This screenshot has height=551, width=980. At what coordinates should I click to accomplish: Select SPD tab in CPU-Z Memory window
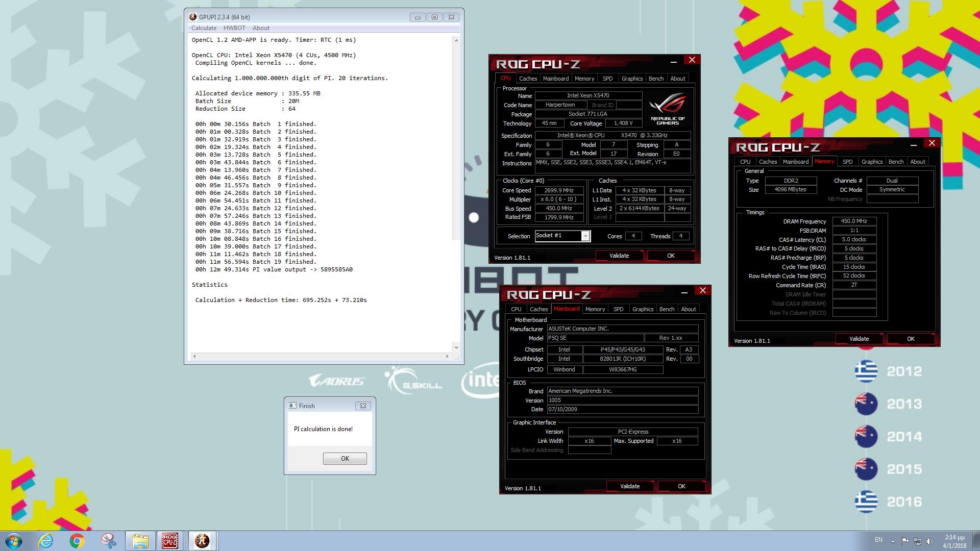pos(847,162)
